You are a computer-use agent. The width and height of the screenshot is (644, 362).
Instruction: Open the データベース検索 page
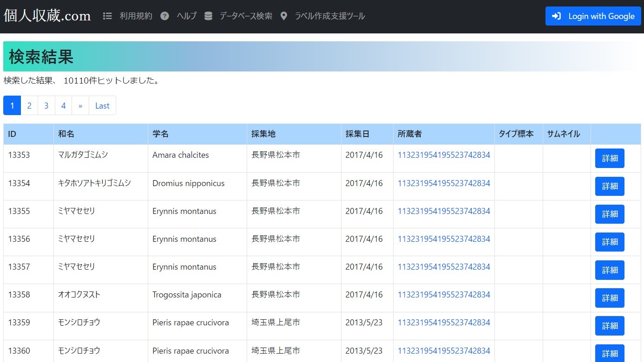click(246, 16)
